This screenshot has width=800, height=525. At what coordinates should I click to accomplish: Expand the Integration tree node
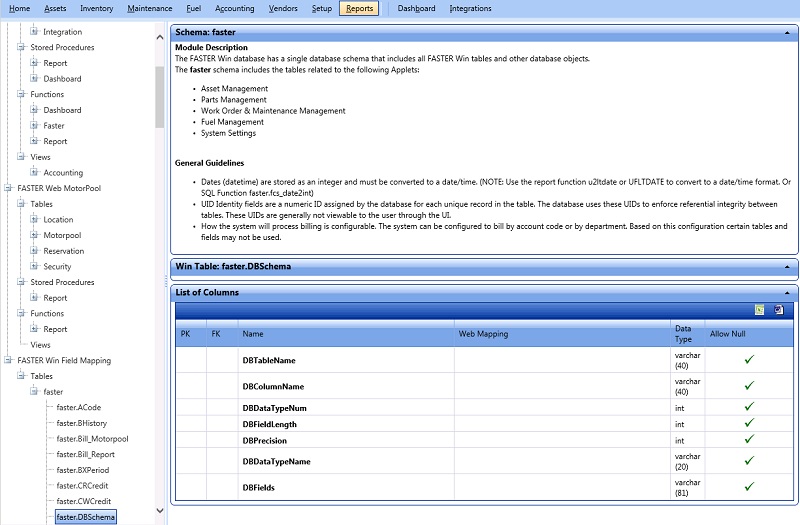pos(34,32)
